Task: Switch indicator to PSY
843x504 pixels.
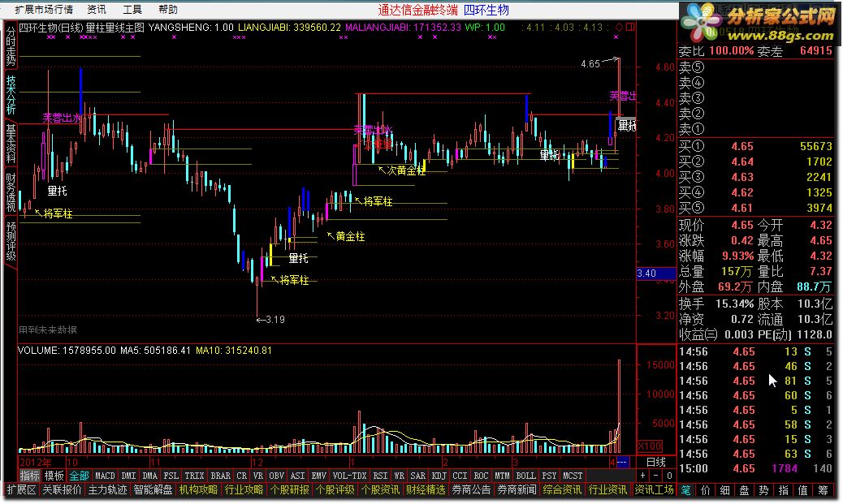Action: click(550, 476)
